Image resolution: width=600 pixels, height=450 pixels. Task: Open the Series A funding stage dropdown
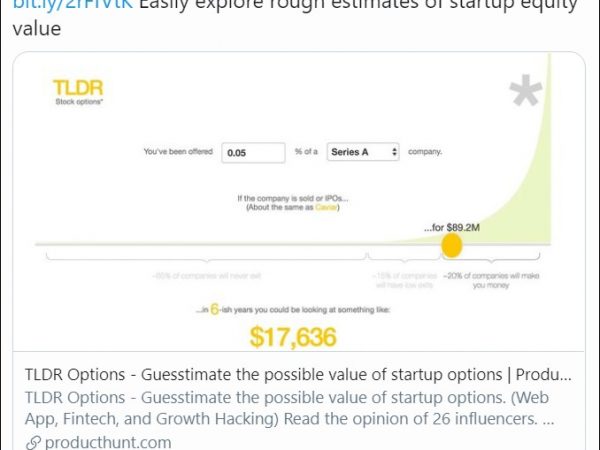pos(363,152)
